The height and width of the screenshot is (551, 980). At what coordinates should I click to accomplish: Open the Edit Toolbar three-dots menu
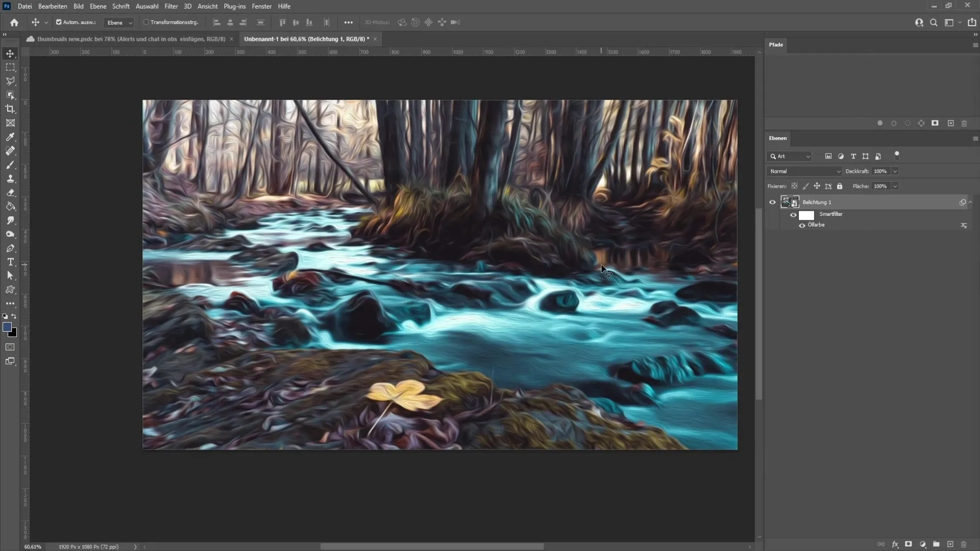[x=10, y=304]
